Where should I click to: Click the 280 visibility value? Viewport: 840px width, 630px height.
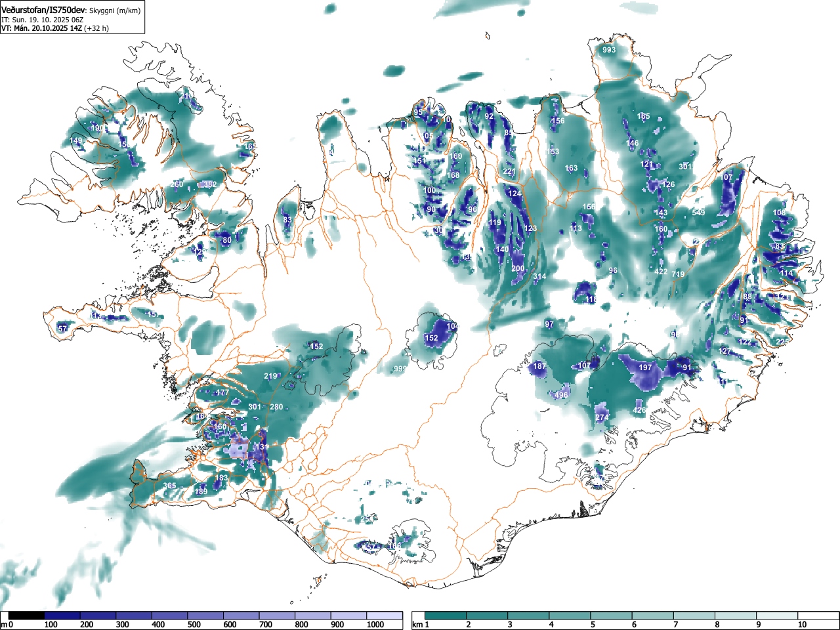(276, 407)
